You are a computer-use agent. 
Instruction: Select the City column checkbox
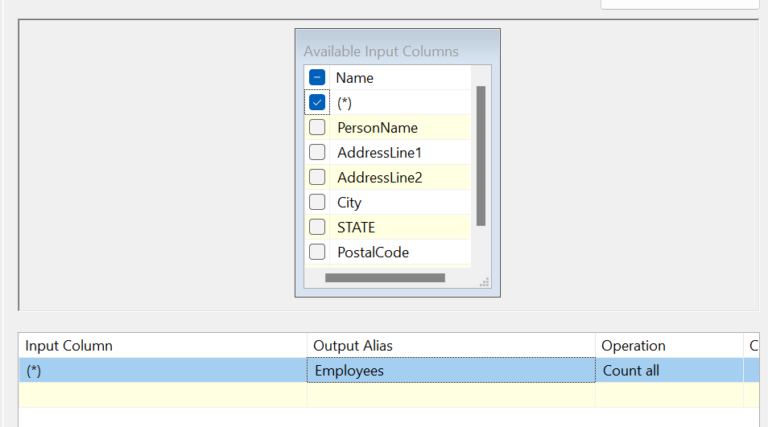click(x=317, y=202)
